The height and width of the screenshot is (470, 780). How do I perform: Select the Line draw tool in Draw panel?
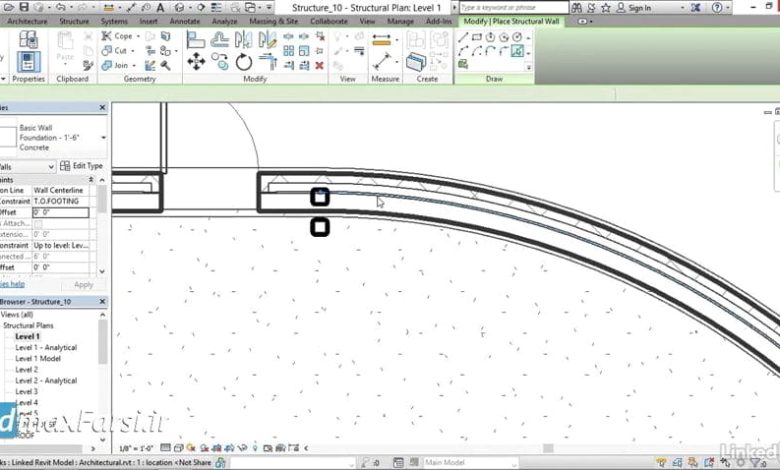point(463,37)
